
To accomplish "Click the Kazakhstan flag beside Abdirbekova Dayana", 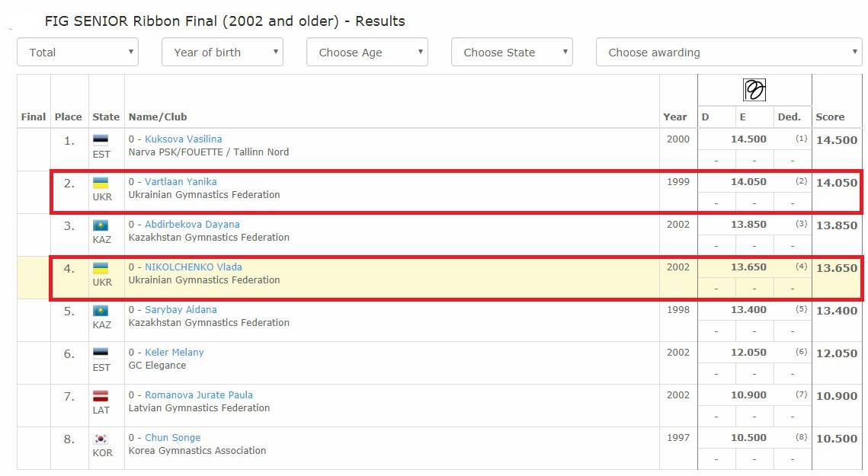I will (x=101, y=225).
